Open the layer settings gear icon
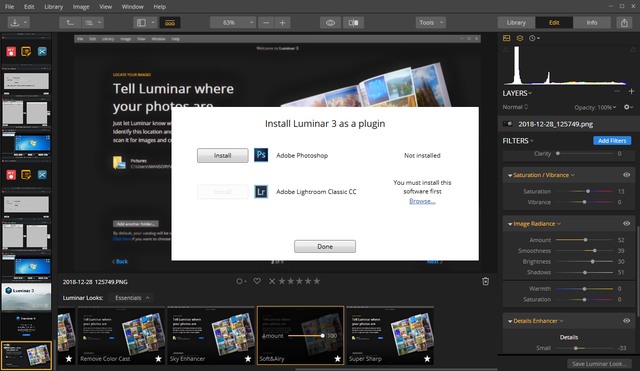640x371 pixels. [x=627, y=107]
